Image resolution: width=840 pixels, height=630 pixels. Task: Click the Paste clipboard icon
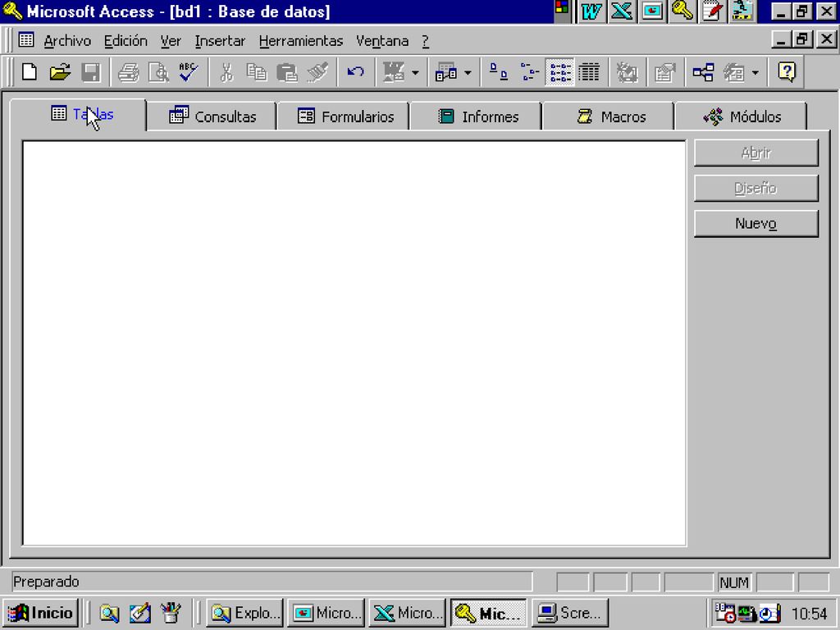coord(287,72)
